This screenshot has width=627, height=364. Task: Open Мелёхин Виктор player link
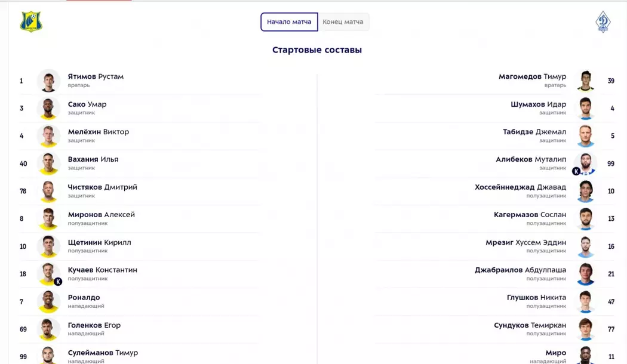99,132
